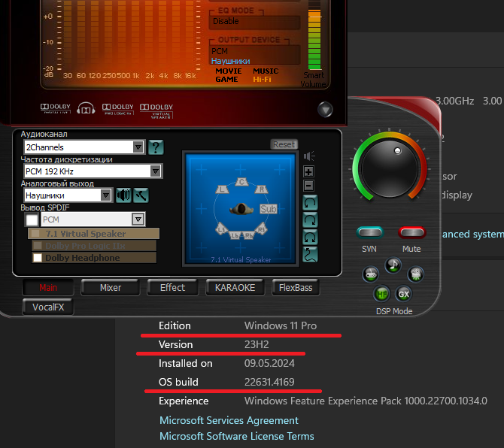Viewport: 504px width, 448px height.
Task: Switch to the Mixer tab
Action: click(111, 287)
